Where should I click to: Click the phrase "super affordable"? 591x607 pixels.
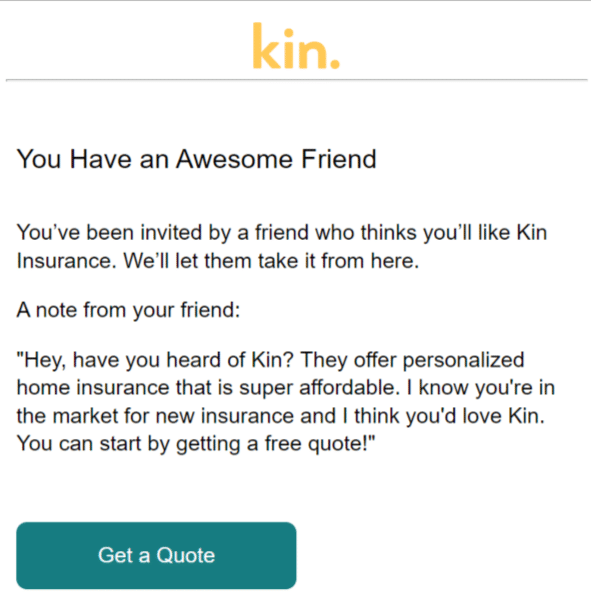click(319, 388)
